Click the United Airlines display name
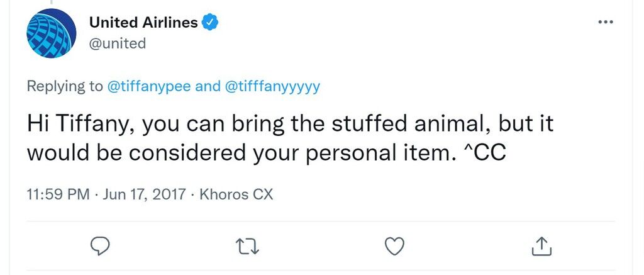 click(x=143, y=23)
